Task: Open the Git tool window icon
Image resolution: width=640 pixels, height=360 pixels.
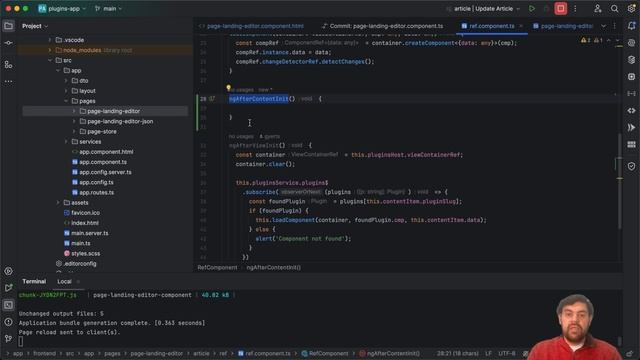Action: click(8, 338)
